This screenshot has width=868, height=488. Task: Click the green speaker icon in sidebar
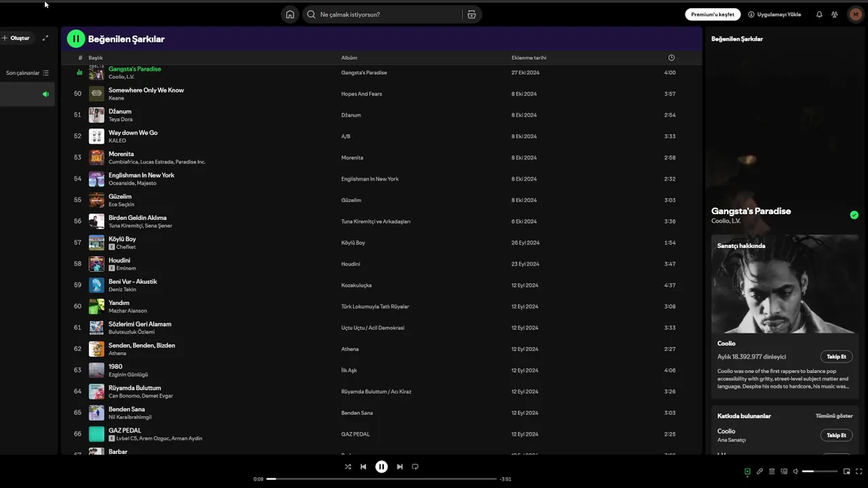[45, 94]
